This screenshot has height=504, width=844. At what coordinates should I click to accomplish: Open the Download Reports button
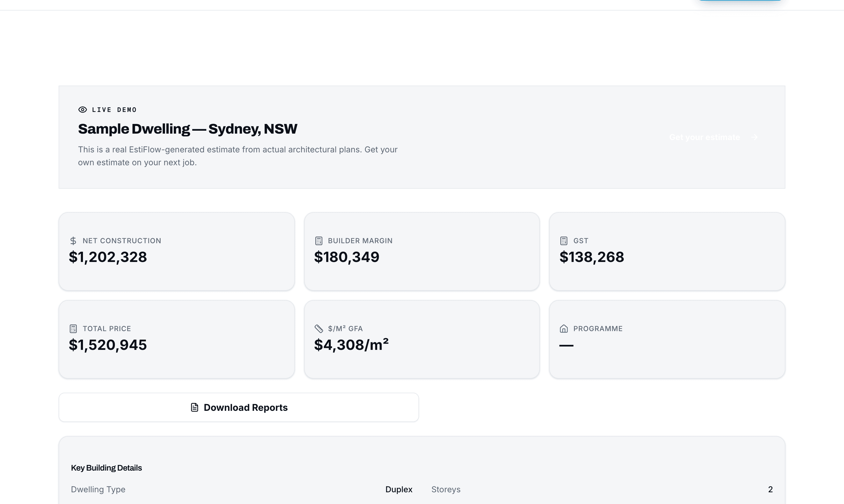pyautogui.click(x=239, y=408)
